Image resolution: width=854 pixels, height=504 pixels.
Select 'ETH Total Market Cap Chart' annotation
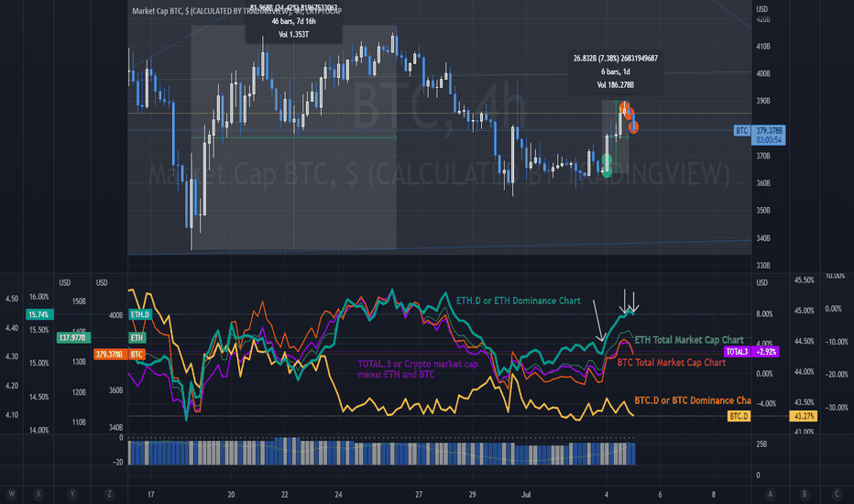[689, 340]
